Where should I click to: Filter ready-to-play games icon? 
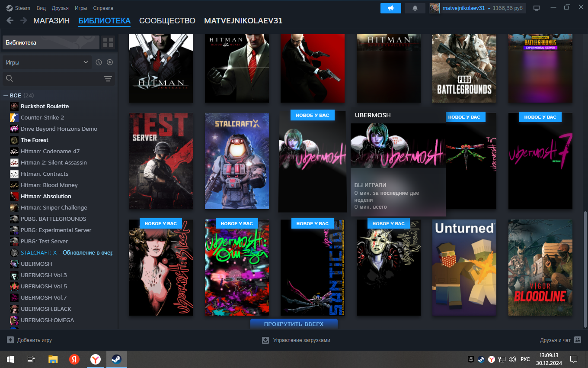coord(110,62)
